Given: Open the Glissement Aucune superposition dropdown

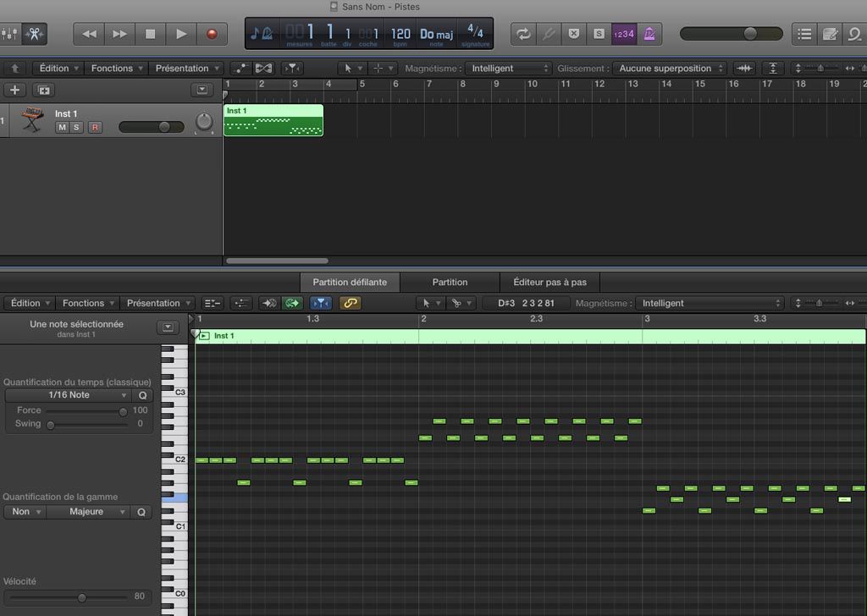Looking at the screenshot, I should tap(669, 68).
